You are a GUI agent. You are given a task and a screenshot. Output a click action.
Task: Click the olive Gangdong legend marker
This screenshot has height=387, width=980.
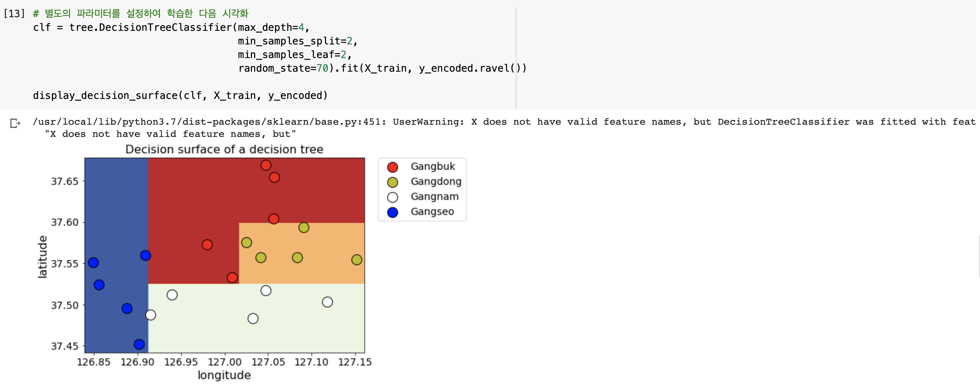(392, 182)
